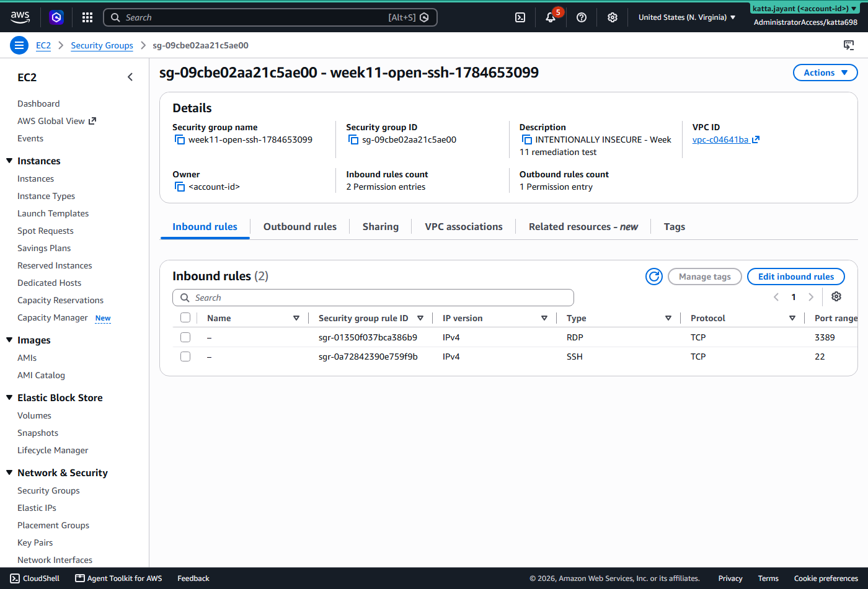868x589 pixels.
Task: Open the settings gear in top bar
Action: [x=613, y=17]
